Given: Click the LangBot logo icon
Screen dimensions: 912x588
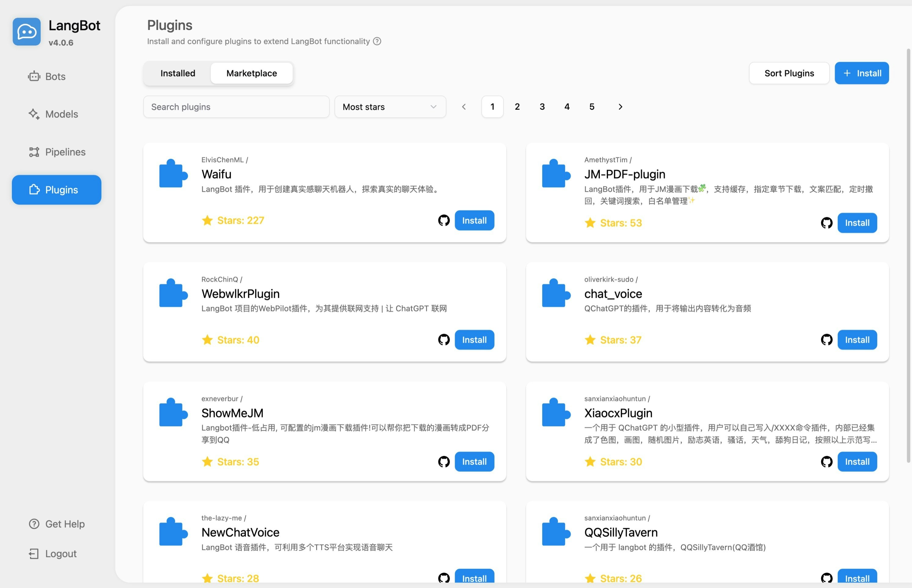Looking at the screenshot, I should coord(26,32).
